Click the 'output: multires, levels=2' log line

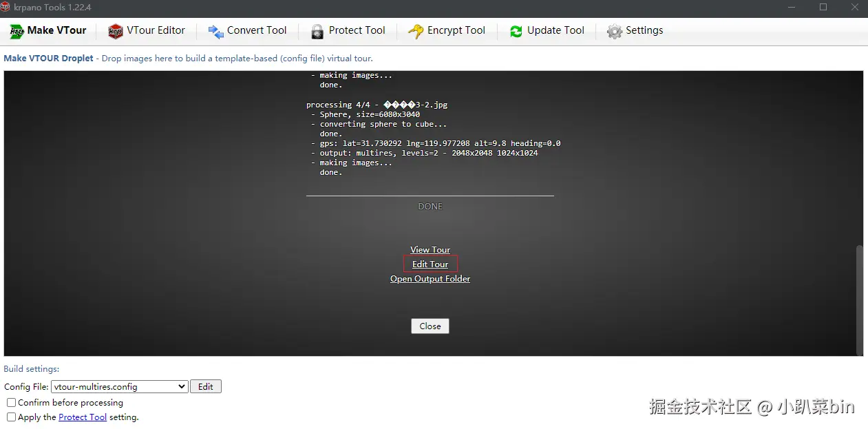(x=424, y=153)
